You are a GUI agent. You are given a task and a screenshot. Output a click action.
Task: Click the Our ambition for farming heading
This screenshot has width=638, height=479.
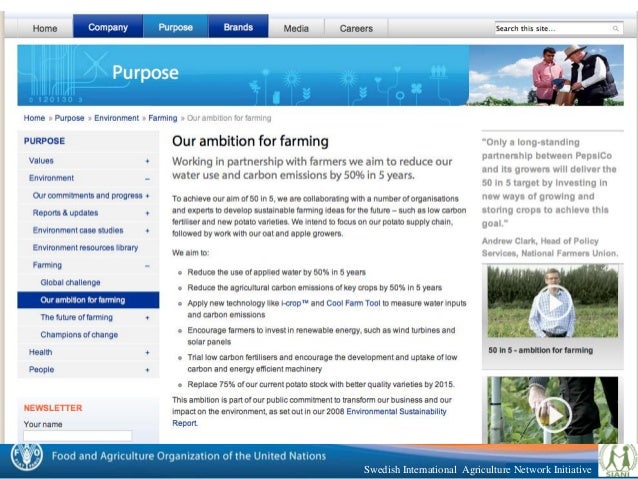pyautogui.click(x=250, y=141)
